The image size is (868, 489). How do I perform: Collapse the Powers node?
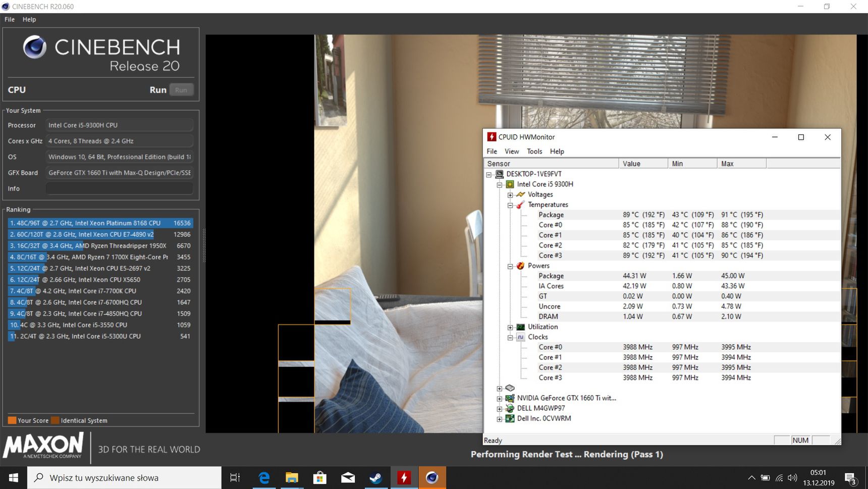click(x=510, y=266)
